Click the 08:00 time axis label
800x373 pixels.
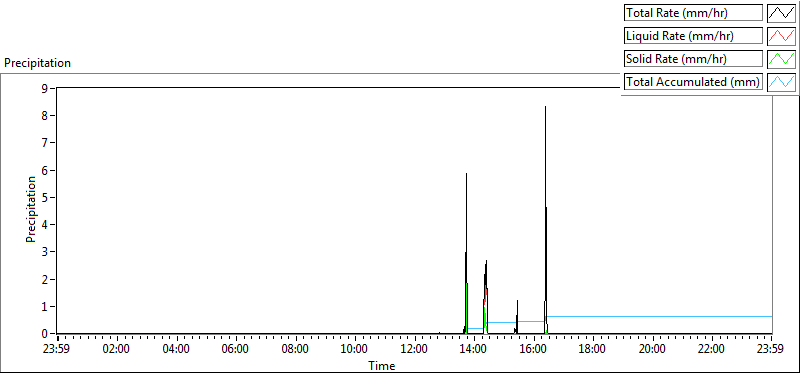296,350
